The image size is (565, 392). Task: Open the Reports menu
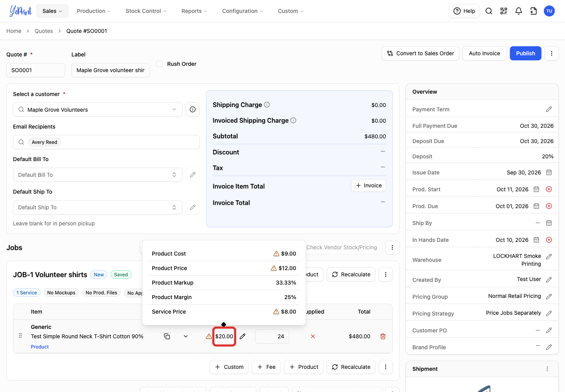[194, 11]
